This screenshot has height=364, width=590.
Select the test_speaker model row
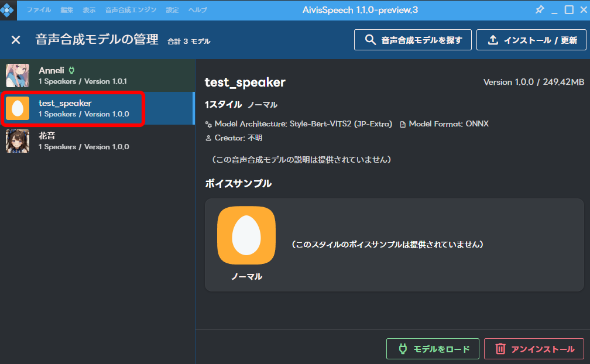tap(97, 108)
